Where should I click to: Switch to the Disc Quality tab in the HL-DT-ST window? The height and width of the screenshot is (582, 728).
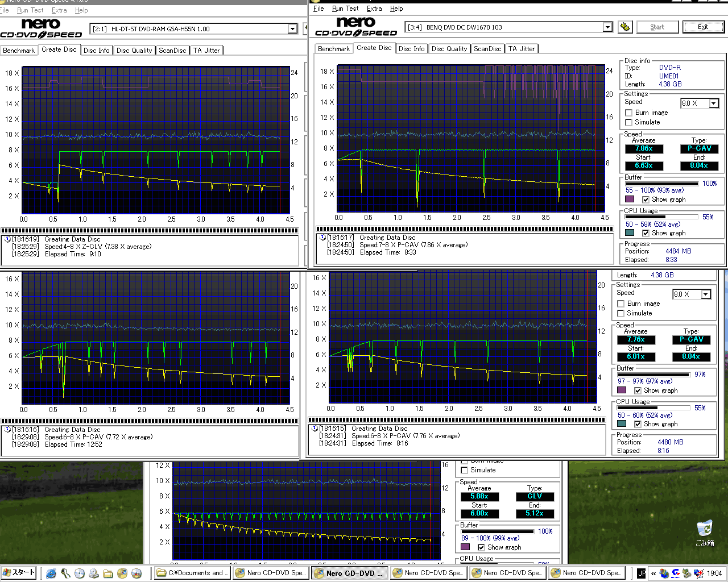(x=134, y=51)
